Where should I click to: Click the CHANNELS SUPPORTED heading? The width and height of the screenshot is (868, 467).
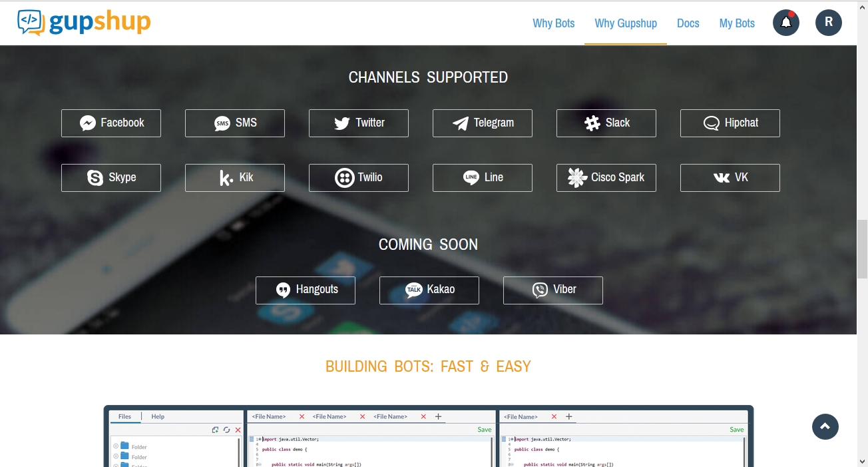click(428, 77)
